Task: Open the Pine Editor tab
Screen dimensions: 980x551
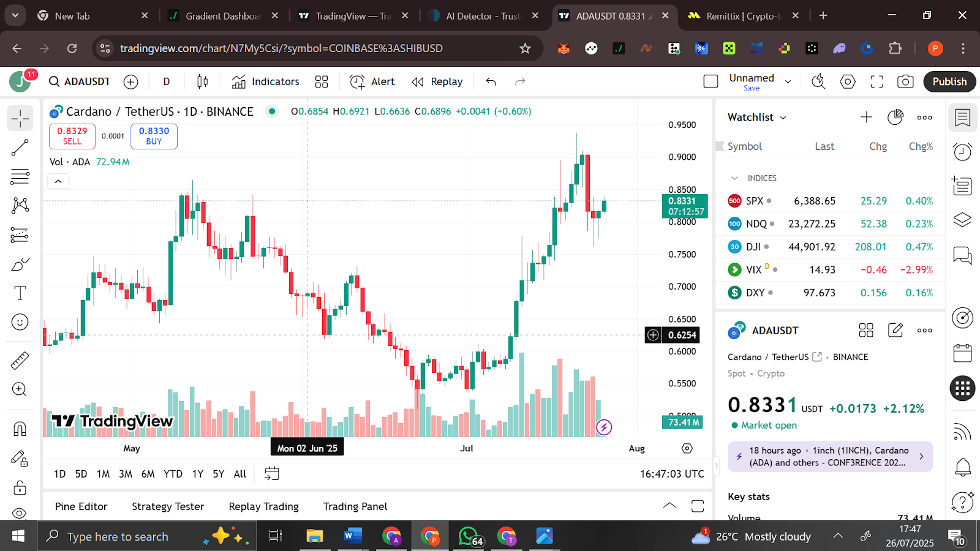Action: pyautogui.click(x=81, y=506)
